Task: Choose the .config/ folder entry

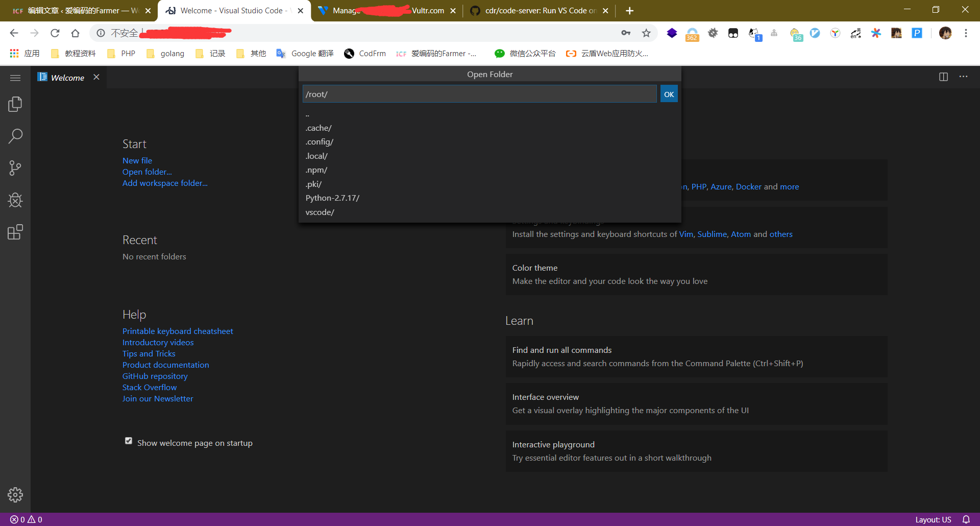Action: 320,142
